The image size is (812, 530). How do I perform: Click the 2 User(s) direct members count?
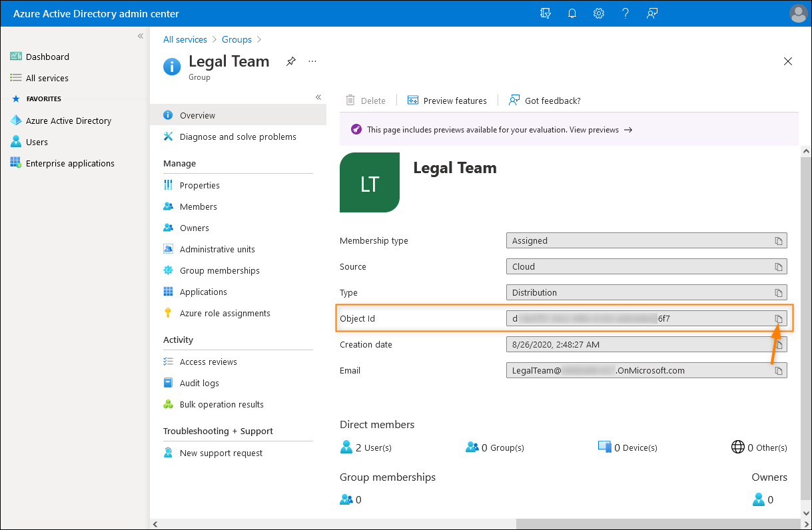[366, 447]
